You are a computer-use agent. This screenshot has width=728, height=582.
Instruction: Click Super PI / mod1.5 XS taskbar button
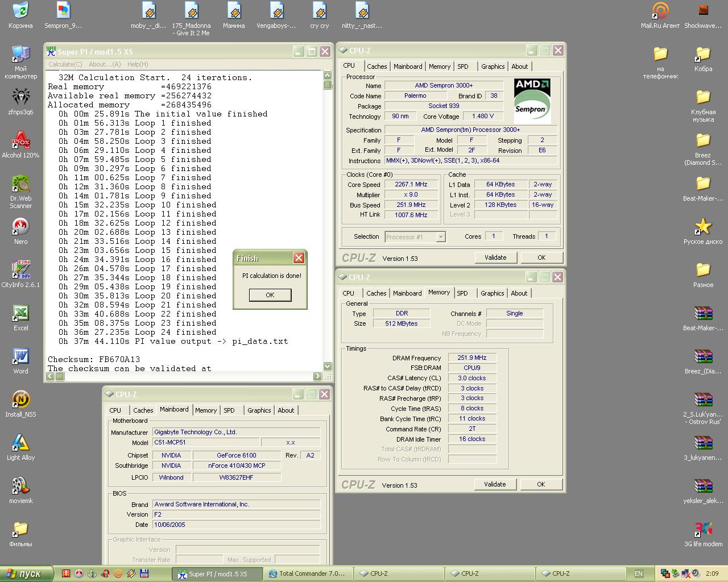pyautogui.click(x=217, y=573)
